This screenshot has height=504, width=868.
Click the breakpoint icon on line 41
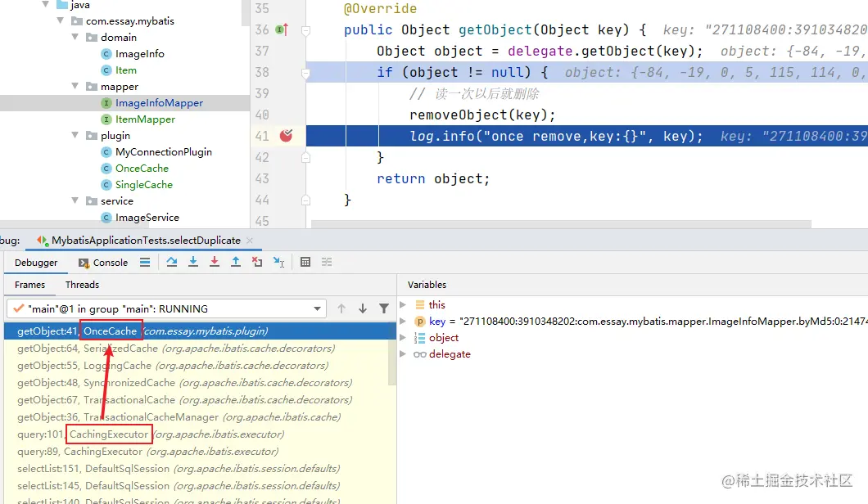point(286,136)
